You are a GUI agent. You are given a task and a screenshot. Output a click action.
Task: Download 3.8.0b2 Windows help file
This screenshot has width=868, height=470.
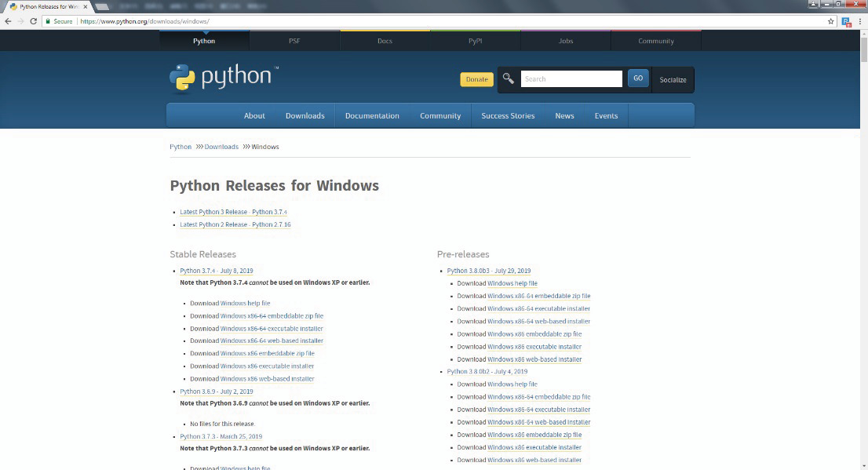pos(512,384)
